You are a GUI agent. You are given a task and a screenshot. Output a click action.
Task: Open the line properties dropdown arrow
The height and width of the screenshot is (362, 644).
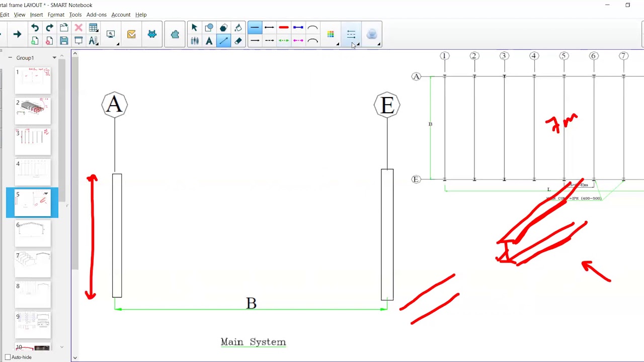pyautogui.click(x=358, y=44)
